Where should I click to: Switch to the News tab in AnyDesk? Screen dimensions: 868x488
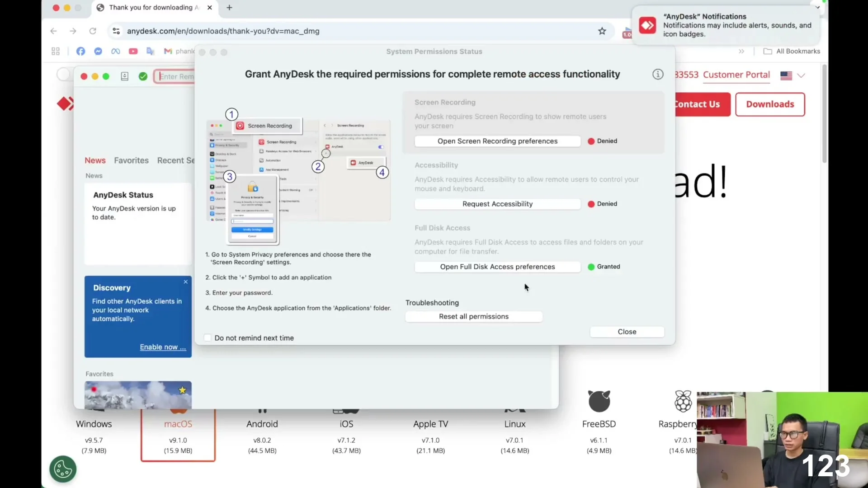95,160
